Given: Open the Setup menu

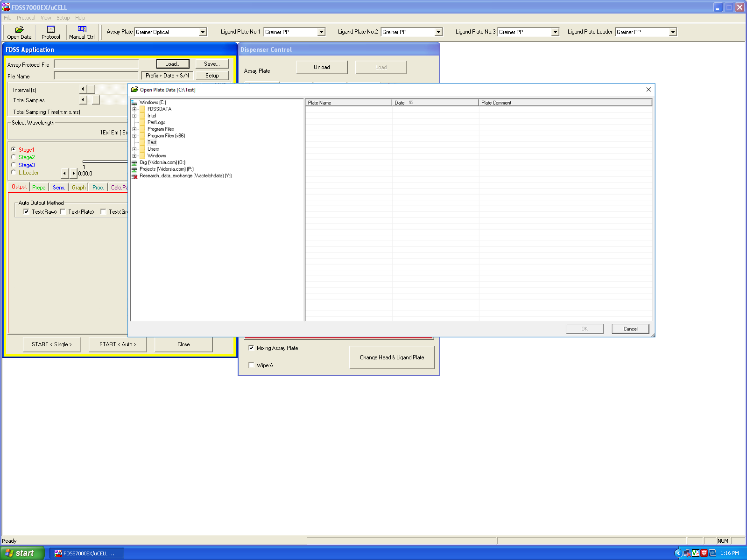Looking at the screenshot, I should pos(63,18).
